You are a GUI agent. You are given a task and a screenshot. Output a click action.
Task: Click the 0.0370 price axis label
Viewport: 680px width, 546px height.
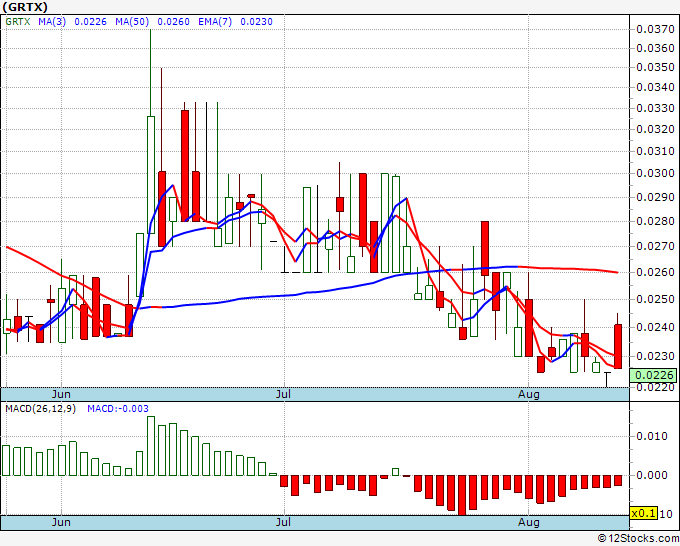coord(655,29)
